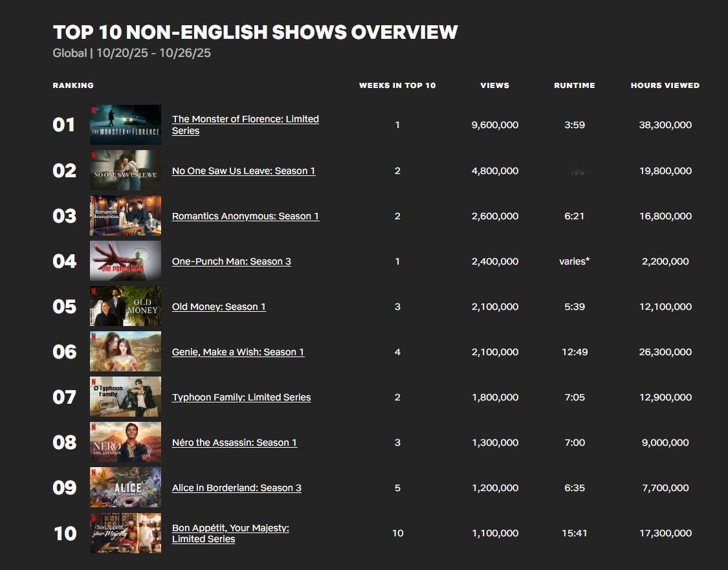Select the 7:00 runtime value
Screen dimensions: 728x570
(575, 443)
